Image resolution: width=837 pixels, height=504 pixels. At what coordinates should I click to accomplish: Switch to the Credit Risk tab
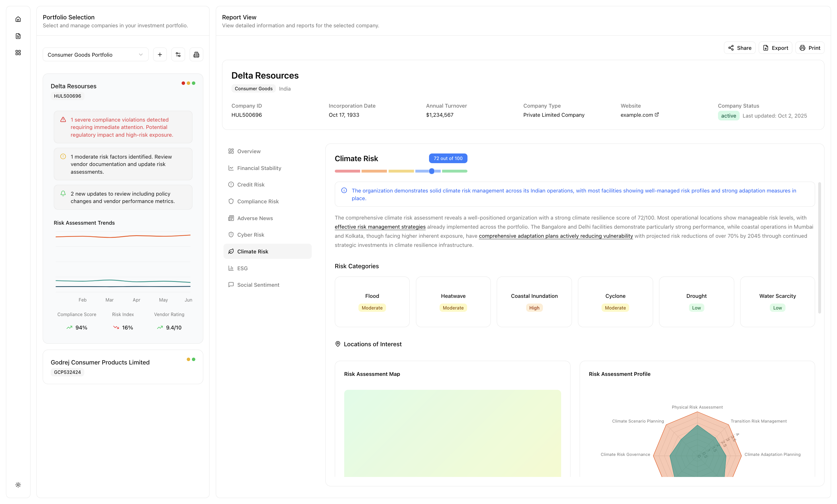(x=267, y=185)
